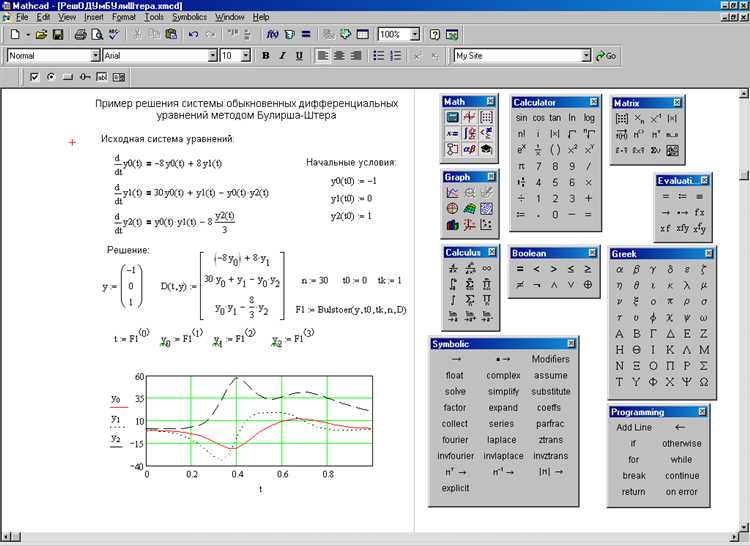The image size is (750, 546).
Task: Insert a matrix using the Matrix palette icon
Action: 620,118
